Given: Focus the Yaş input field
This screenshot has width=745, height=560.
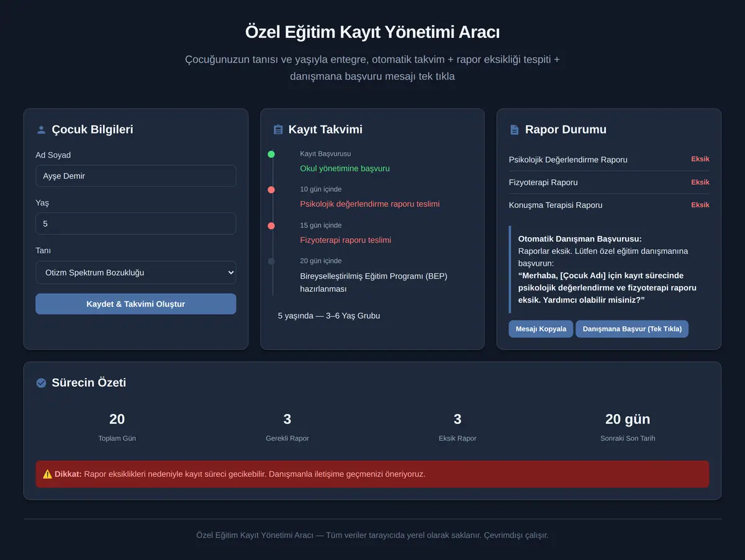Looking at the screenshot, I should (136, 224).
